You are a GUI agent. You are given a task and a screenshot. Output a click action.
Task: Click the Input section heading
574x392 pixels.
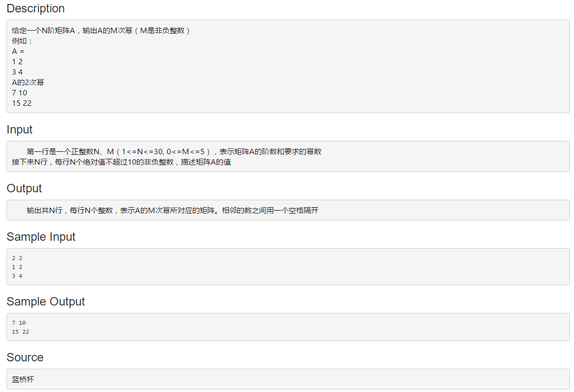[x=19, y=130]
